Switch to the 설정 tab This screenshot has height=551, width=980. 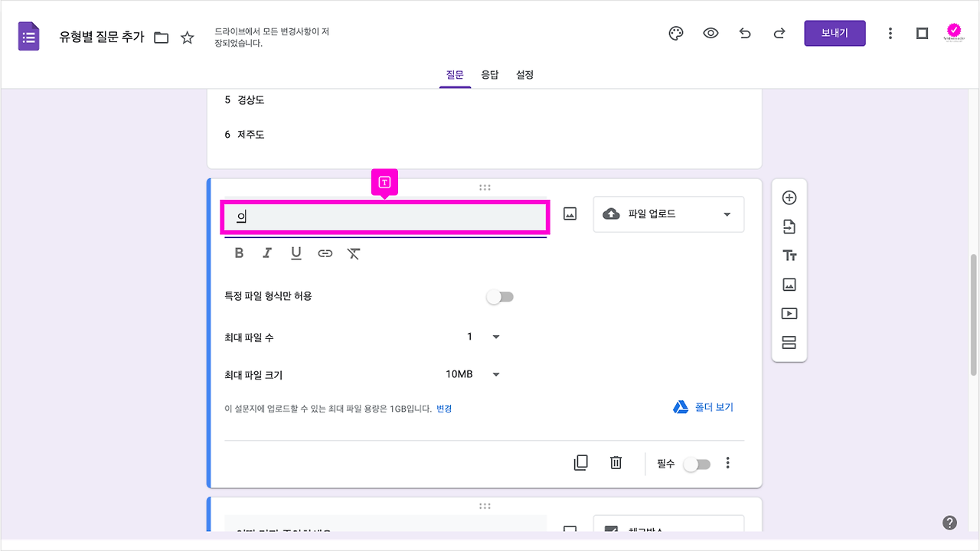tap(524, 74)
